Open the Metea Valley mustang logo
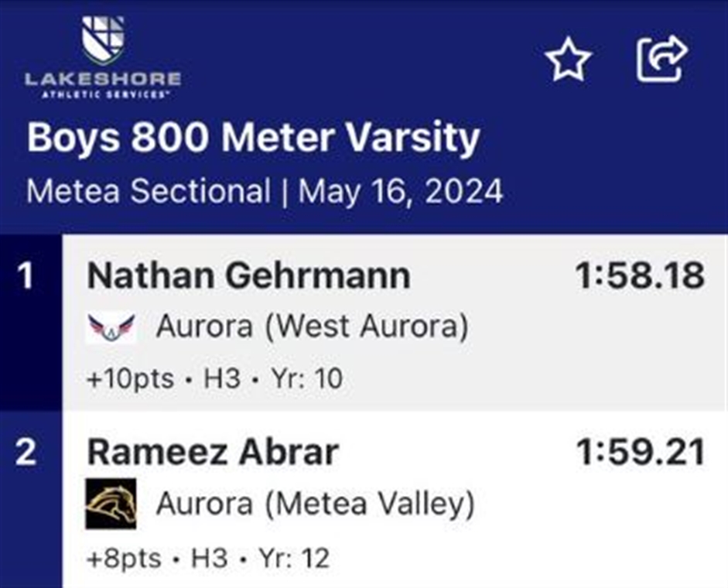The height and width of the screenshot is (588, 728). [x=111, y=504]
